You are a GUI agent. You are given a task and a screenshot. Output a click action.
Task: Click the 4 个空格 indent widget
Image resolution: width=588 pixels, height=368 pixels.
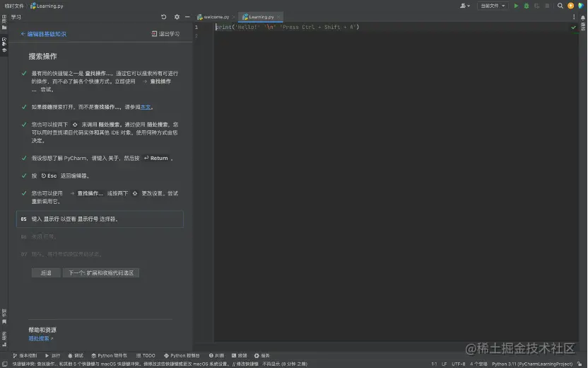[x=479, y=364]
